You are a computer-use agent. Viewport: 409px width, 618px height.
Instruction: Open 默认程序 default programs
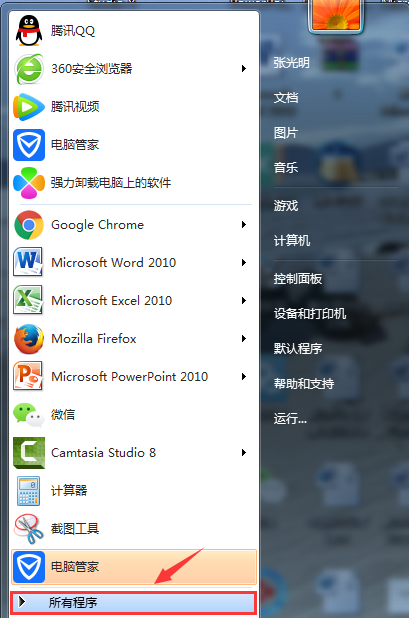point(298,348)
